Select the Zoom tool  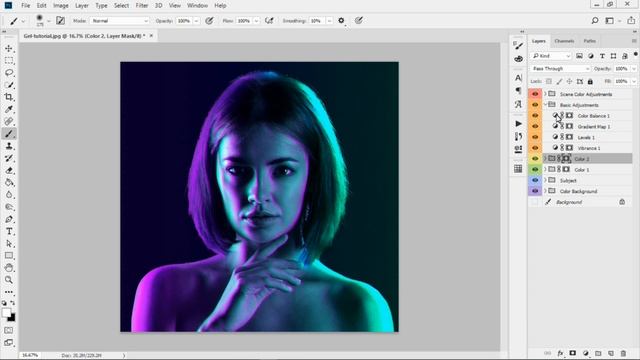9,280
